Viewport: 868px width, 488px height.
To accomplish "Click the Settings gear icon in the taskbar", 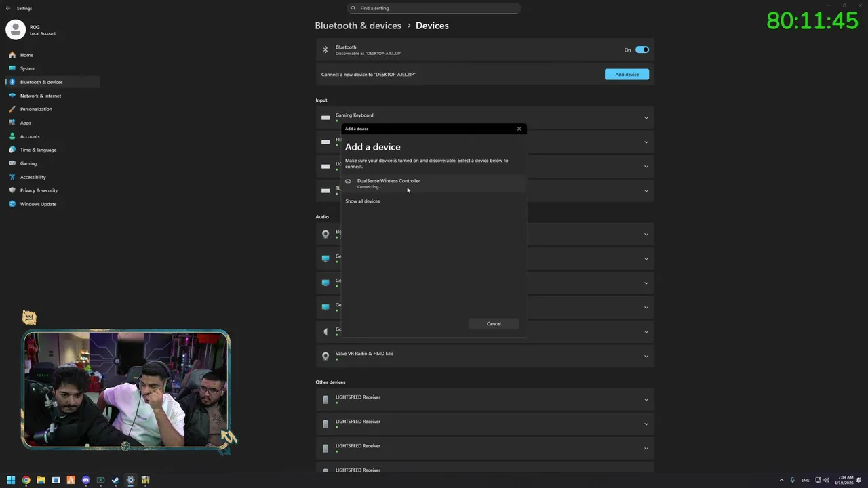I will (x=130, y=480).
